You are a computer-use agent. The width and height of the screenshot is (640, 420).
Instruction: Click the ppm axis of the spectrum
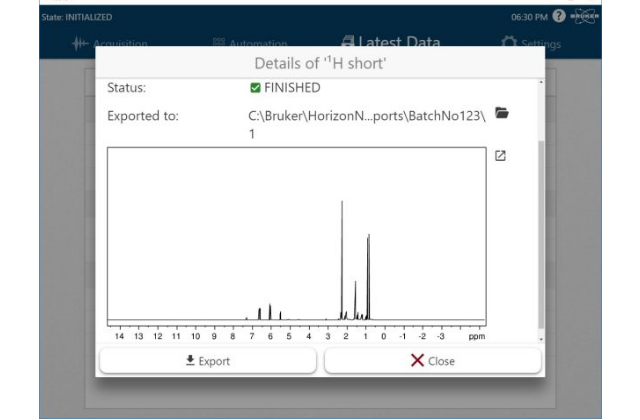click(x=300, y=336)
